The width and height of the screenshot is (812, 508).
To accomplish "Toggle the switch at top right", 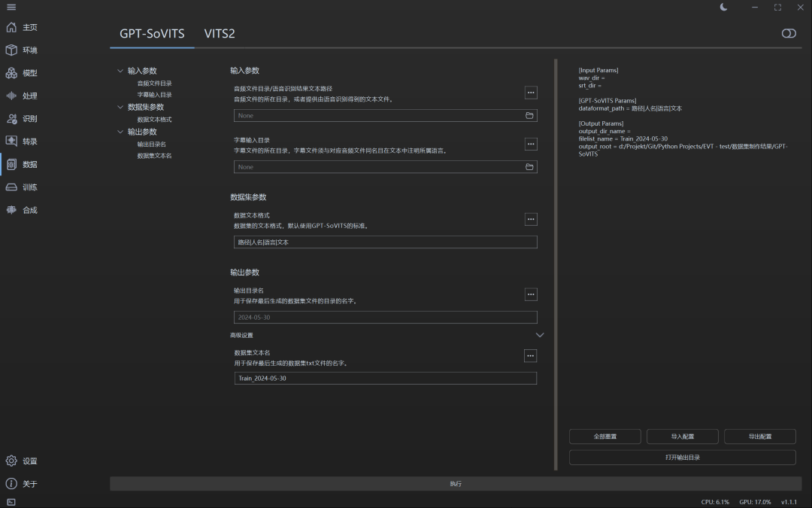I will 789,33.
